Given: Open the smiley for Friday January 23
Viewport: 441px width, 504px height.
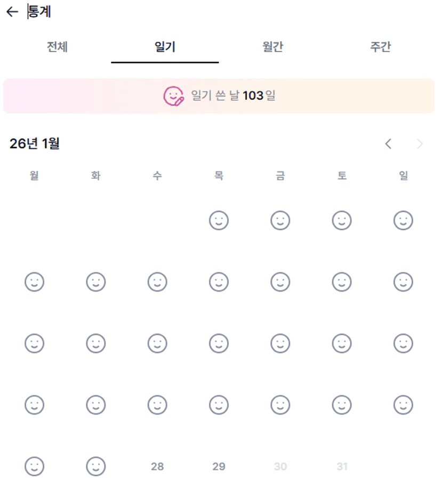Looking at the screenshot, I should point(280,405).
